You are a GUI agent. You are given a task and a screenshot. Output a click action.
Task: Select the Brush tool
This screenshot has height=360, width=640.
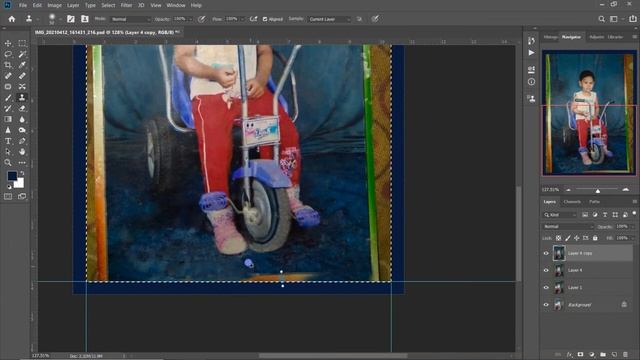(x=8, y=98)
